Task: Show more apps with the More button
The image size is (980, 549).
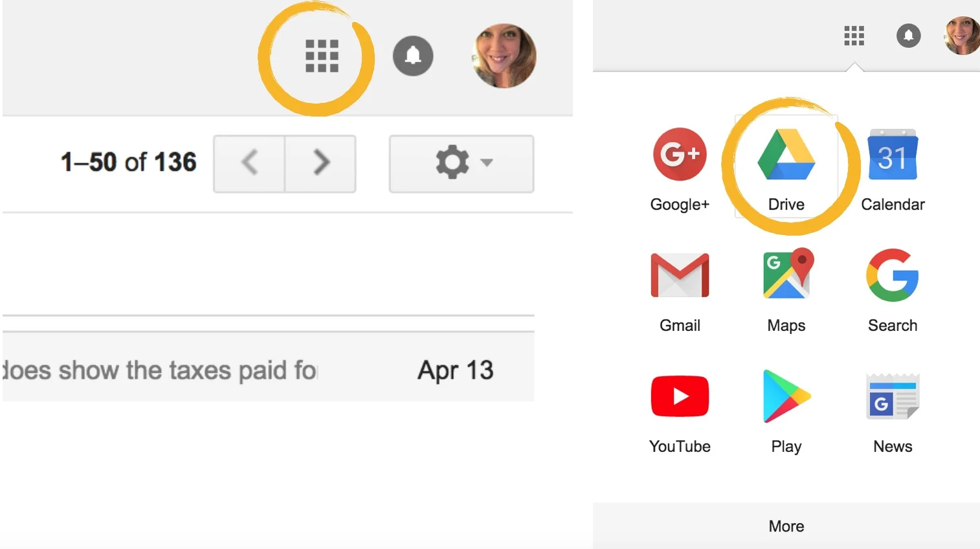Action: pos(786,526)
